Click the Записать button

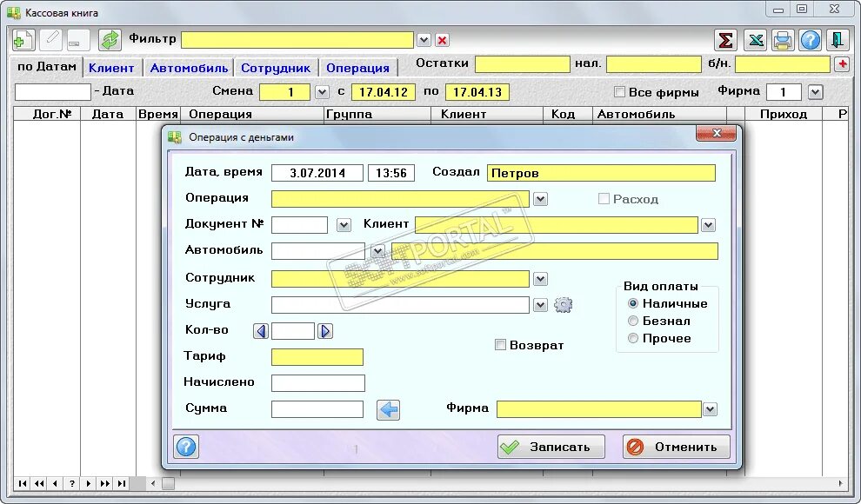click(x=551, y=447)
